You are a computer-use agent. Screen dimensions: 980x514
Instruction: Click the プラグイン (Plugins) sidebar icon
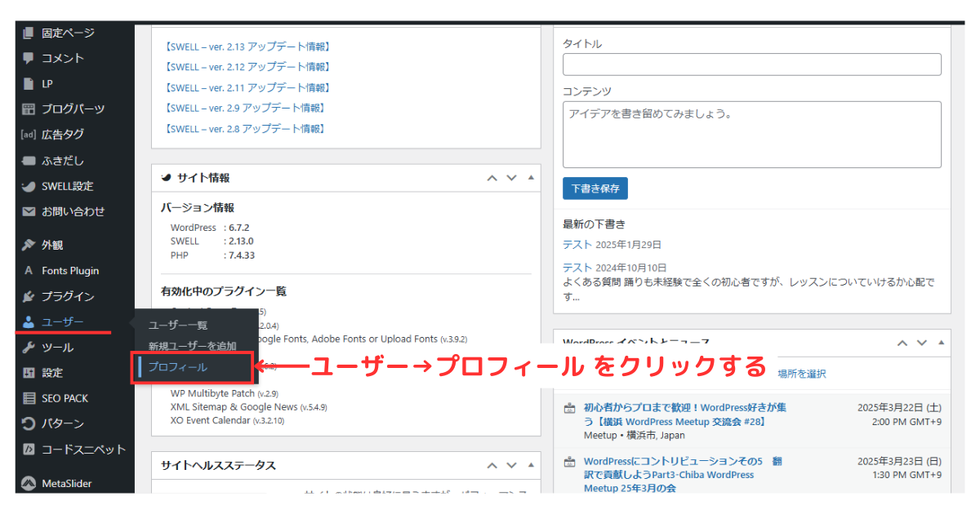(29, 296)
